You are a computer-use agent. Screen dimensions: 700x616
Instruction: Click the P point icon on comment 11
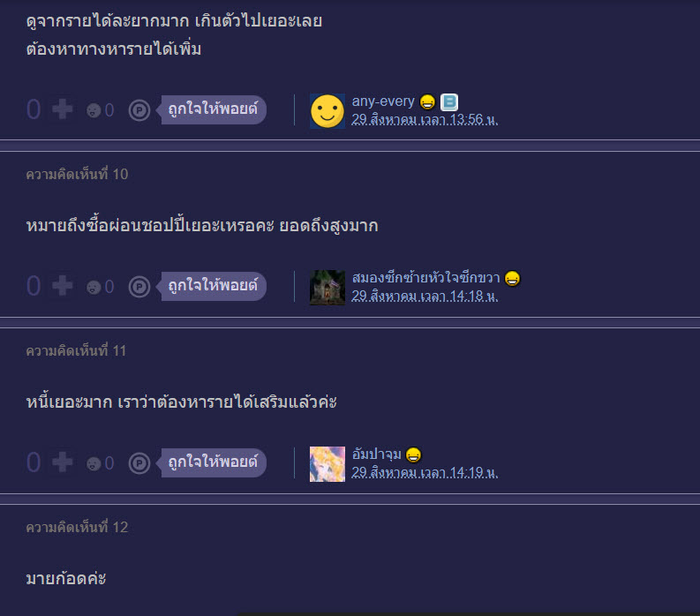[x=139, y=463]
